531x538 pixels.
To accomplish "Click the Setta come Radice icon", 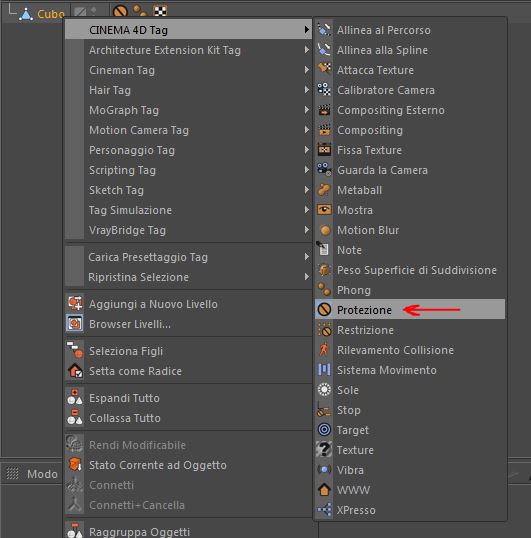I will point(75,371).
